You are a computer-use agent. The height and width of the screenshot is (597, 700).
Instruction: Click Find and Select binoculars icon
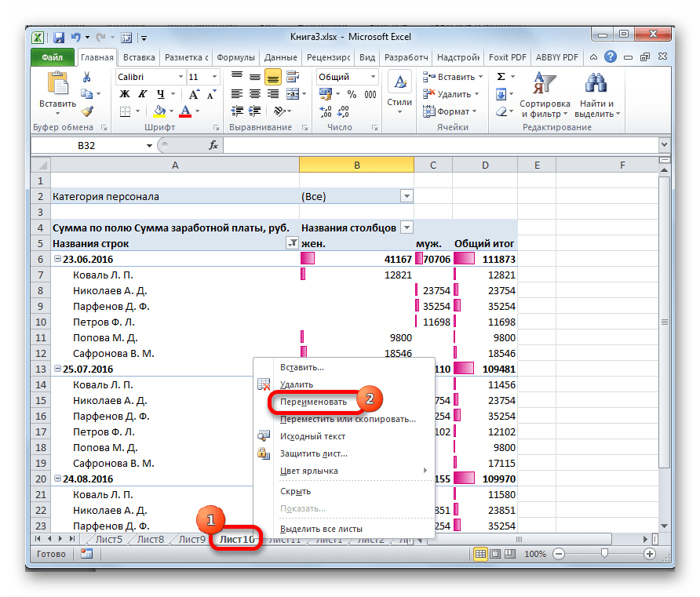(596, 83)
